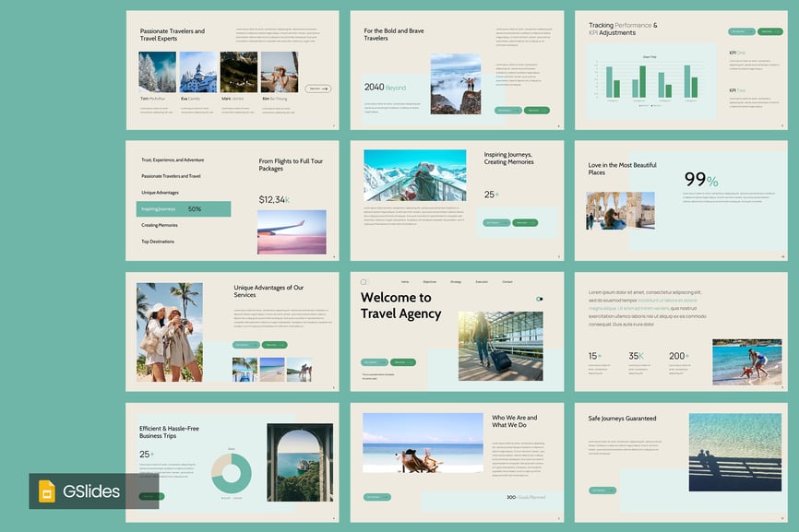
Task: Select Home in the Welcome slide navigation
Action: (x=405, y=282)
